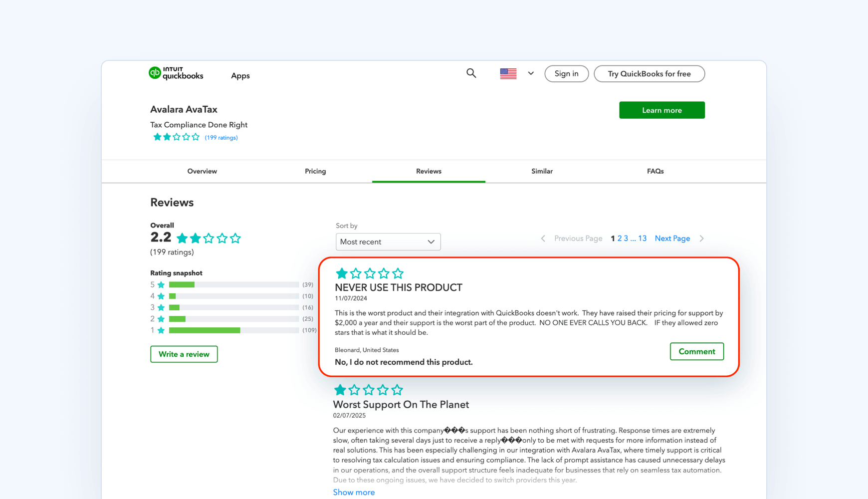Select the Apps menu item
The height and width of the screenshot is (499, 868).
tap(240, 75)
